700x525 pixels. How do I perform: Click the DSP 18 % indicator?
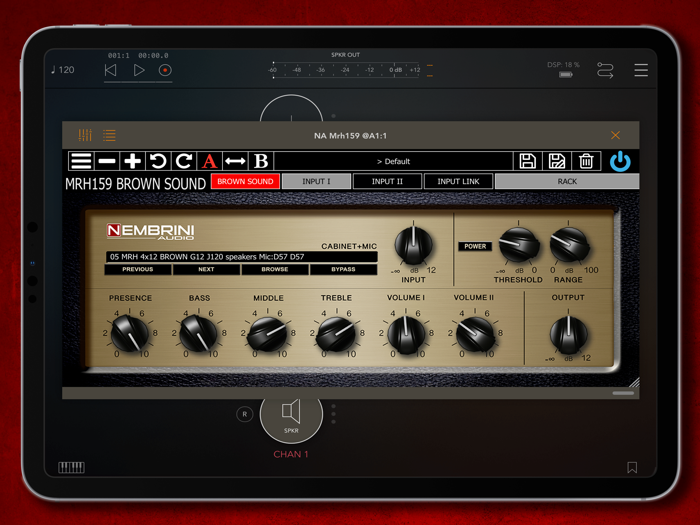(x=564, y=65)
